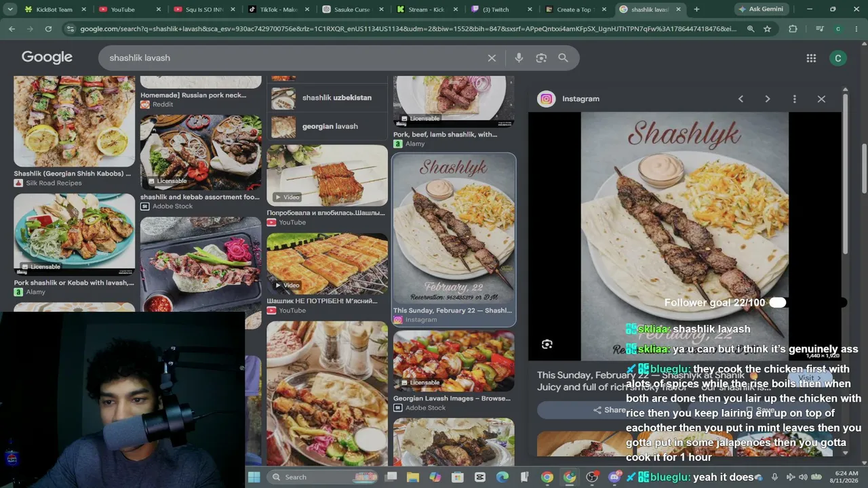Switch to the KickBot Team tab
The image size is (868, 488).
[54, 9]
